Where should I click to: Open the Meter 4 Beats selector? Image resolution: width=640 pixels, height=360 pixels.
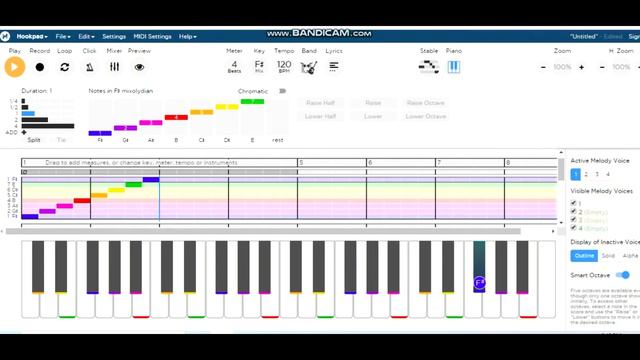234,67
